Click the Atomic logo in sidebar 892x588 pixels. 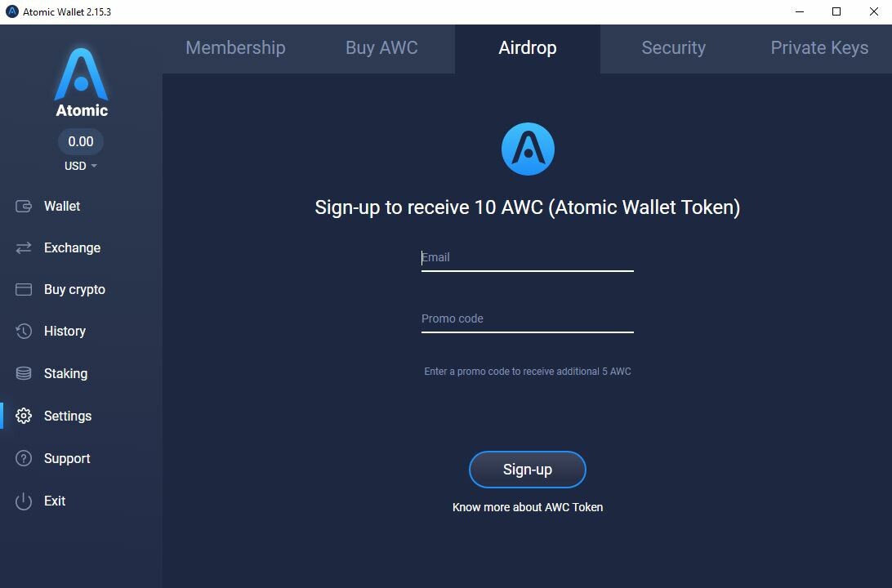(x=81, y=82)
